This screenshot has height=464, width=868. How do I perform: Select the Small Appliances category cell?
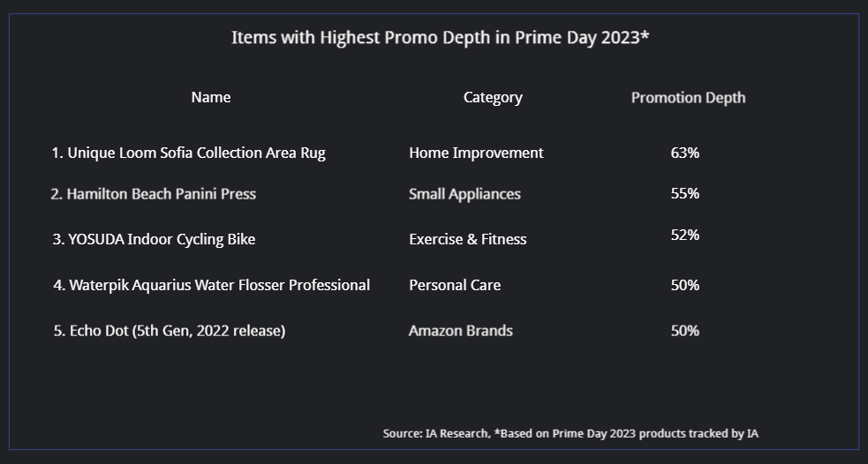464,194
